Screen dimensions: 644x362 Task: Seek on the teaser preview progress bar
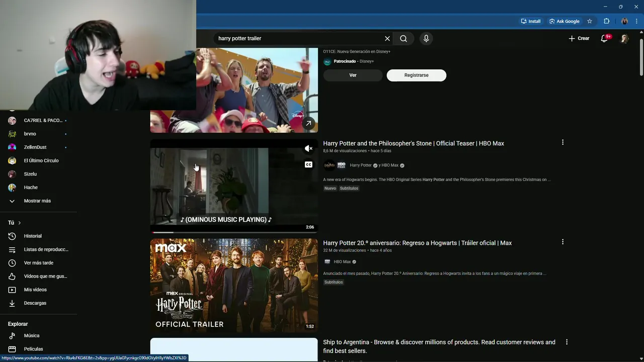tap(234, 232)
